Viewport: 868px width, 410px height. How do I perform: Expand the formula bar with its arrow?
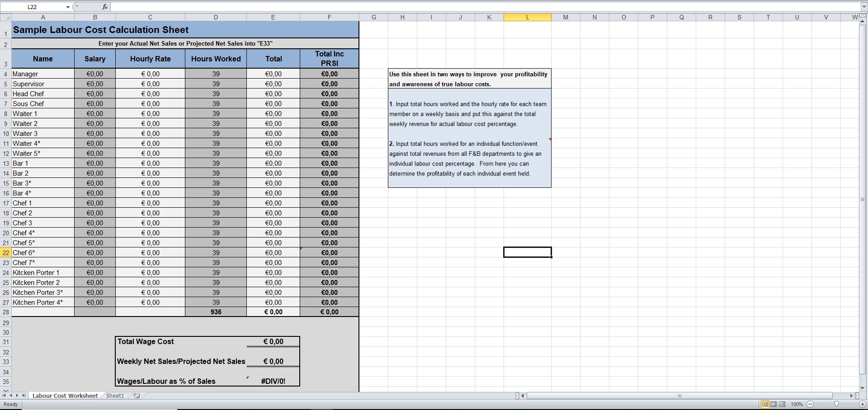[864, 7]
